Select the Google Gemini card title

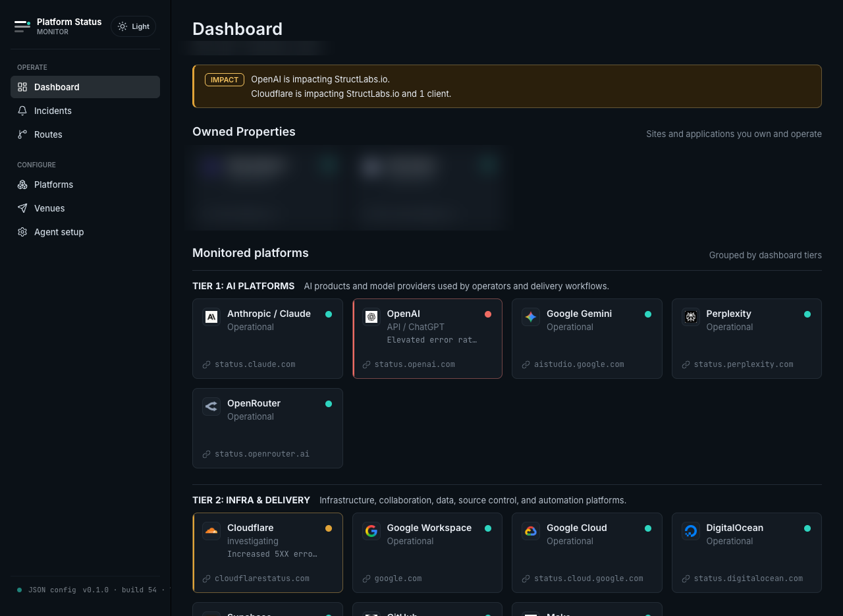pyautogui.click(x=580, y=314)
